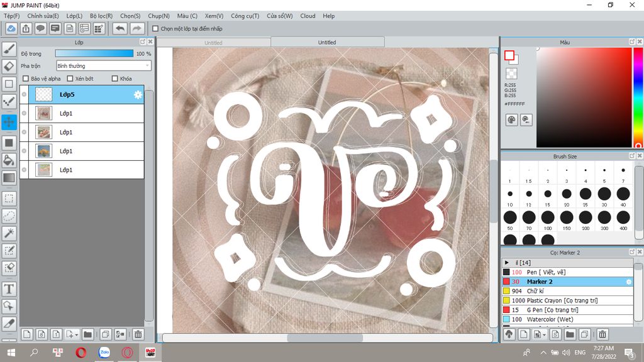644x362 pixels.
Task: Switch to the first Untitled tab
Action: click(x=214, y=42)
